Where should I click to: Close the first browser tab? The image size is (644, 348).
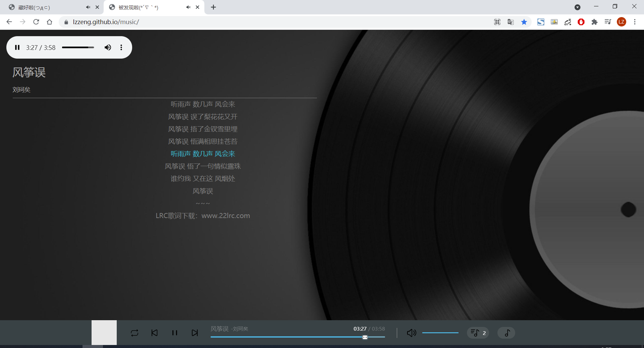(x=97, y=7)
